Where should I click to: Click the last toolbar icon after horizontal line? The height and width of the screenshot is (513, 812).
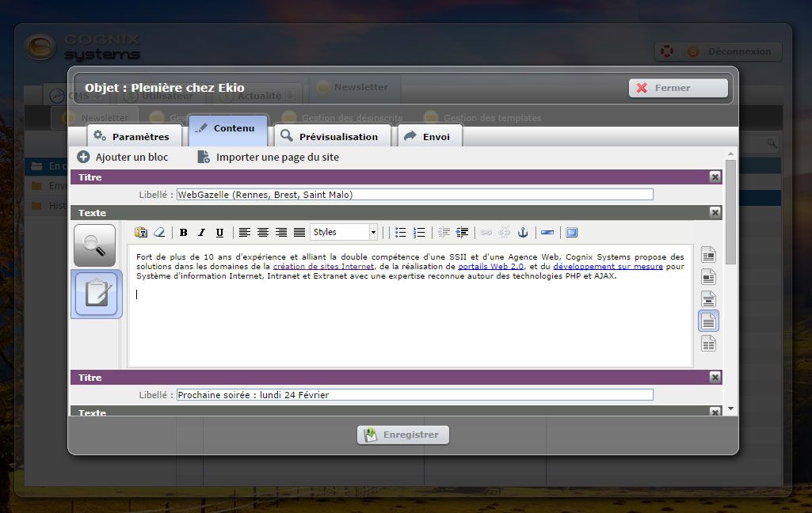572,233
